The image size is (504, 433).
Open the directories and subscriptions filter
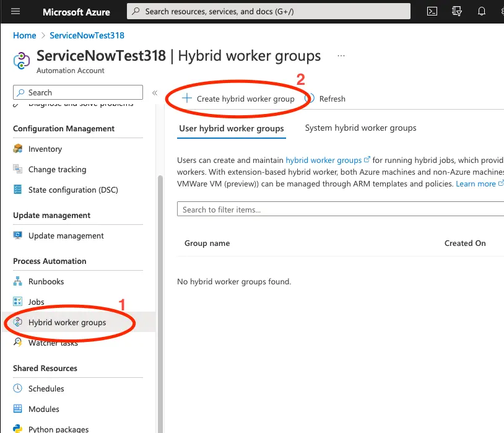coord(457,11)
